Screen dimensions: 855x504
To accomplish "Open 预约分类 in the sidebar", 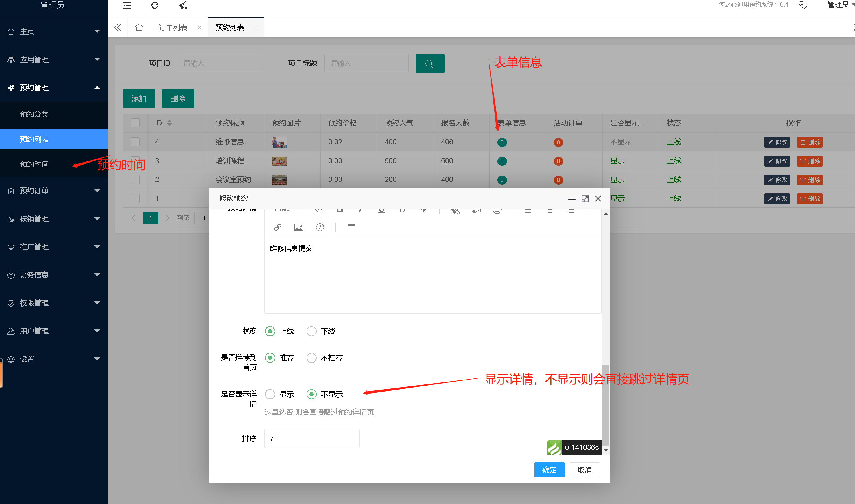I will [x=54, y=114].
